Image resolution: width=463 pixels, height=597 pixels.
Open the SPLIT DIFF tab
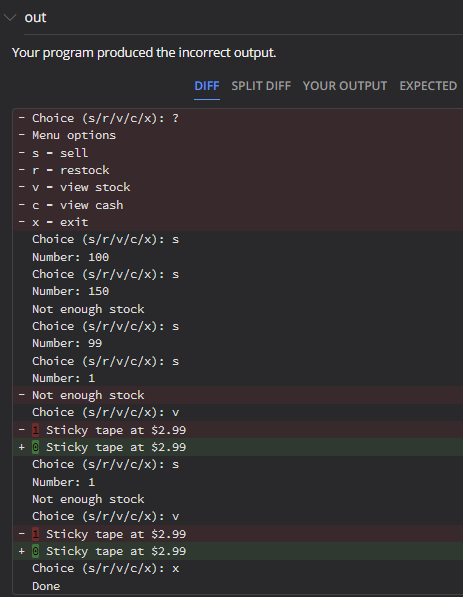coord(261,86)
